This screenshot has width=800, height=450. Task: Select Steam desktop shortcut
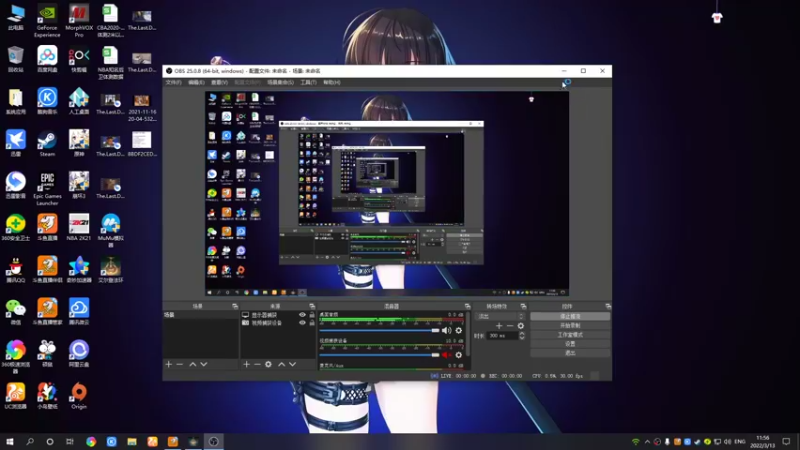pos(47,143)
